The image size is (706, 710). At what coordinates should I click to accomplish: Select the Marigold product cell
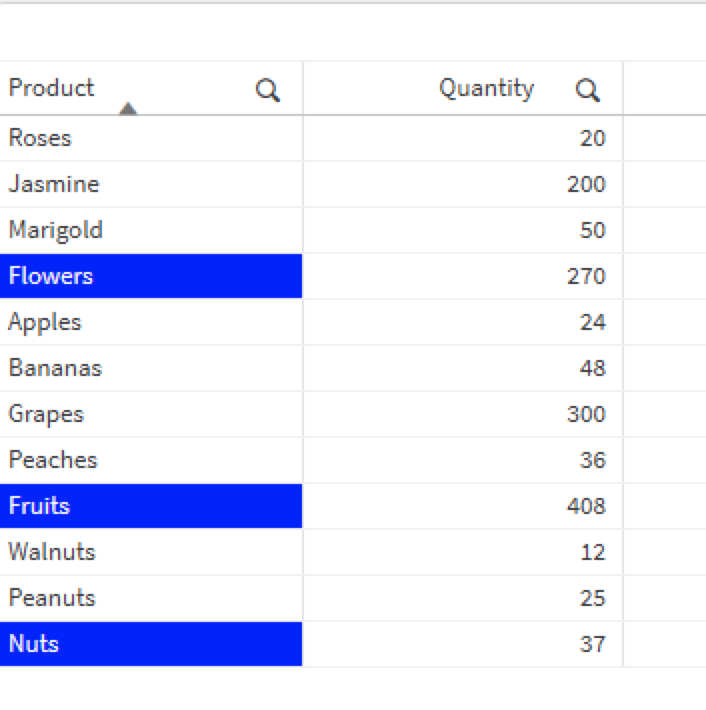coord(56,230)
